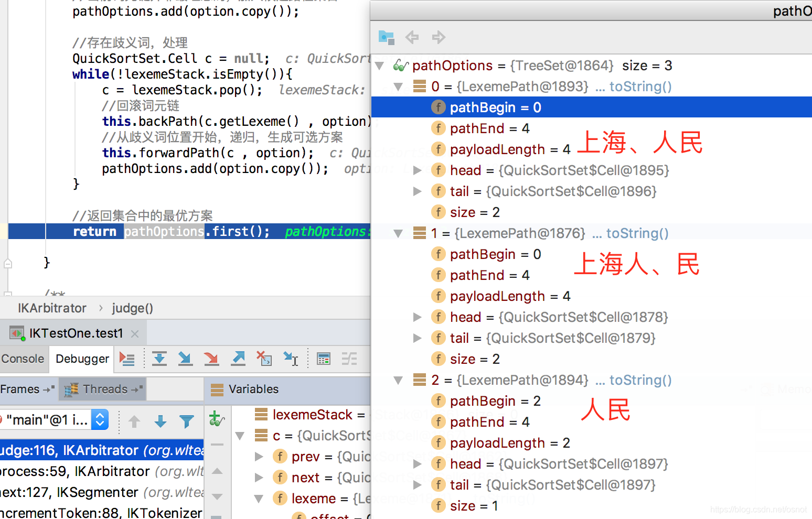The image size is (812, 519).
Task: Click the next frame down arrow
Action: [161, 421]
